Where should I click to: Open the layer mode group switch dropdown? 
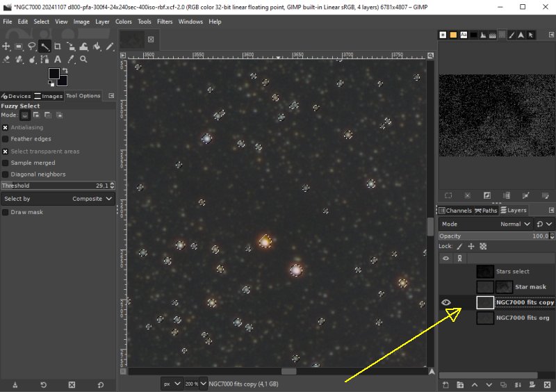544,224
